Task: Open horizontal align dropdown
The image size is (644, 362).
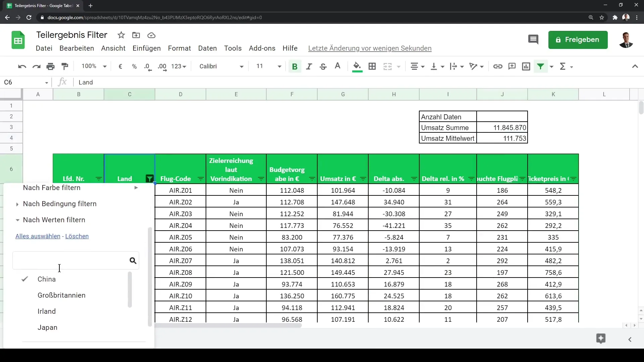Action: coord(418,66)
